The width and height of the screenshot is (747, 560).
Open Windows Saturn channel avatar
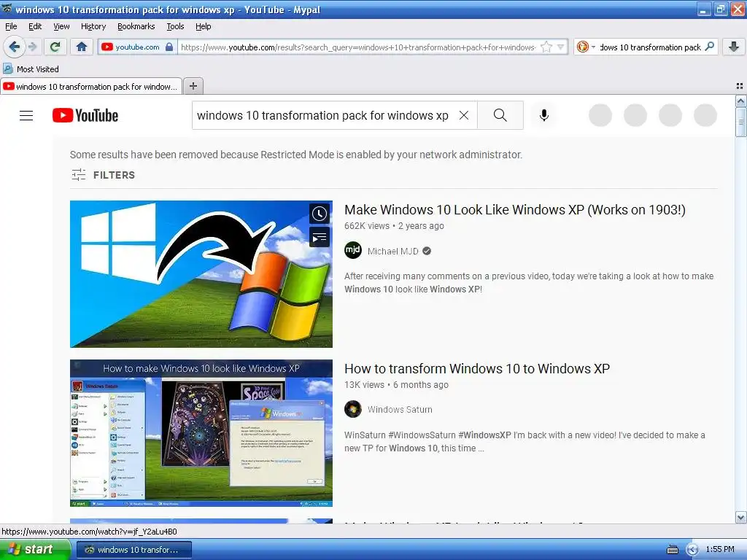point(353,409)
